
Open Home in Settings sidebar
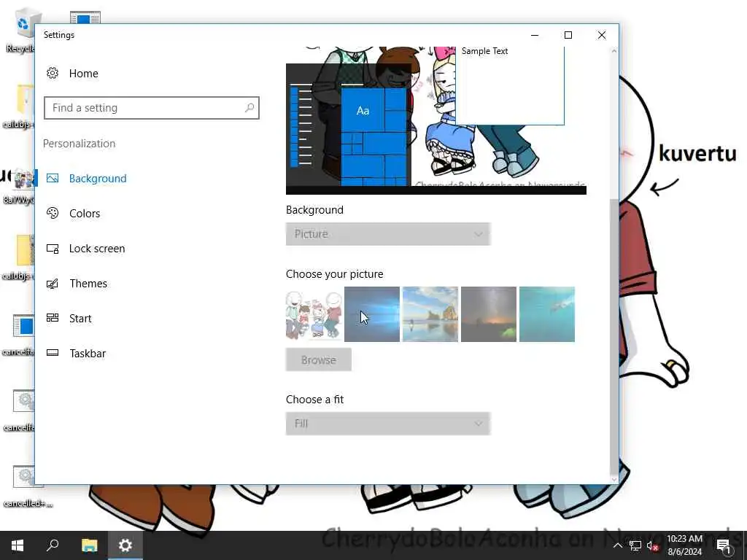click(x=83, y=74)
